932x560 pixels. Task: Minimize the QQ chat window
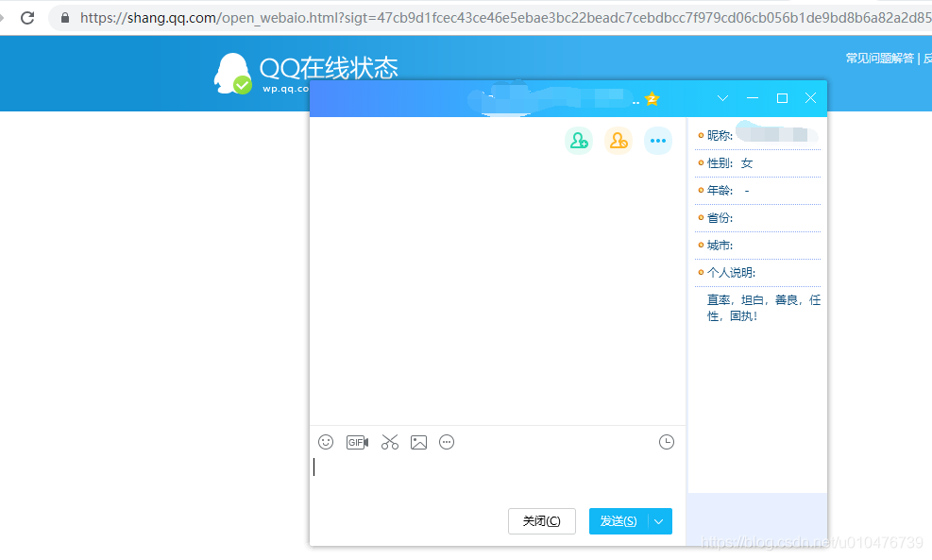(x=753, y=98)
